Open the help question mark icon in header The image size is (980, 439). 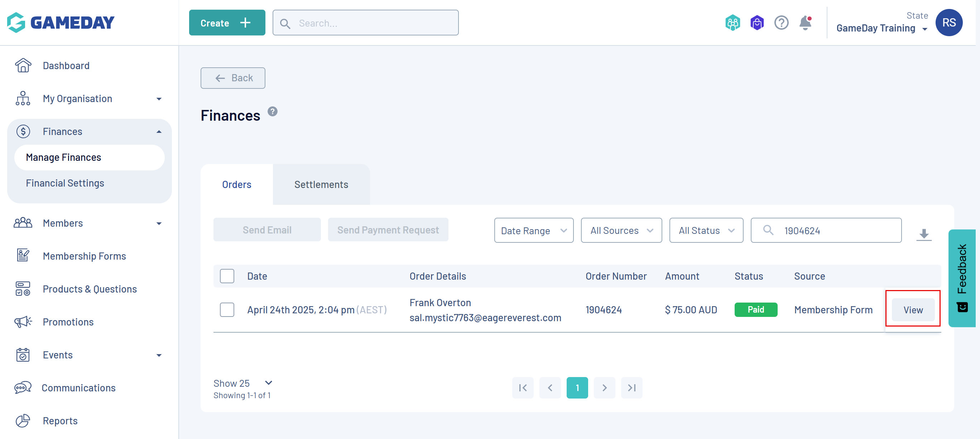point(781,23)
